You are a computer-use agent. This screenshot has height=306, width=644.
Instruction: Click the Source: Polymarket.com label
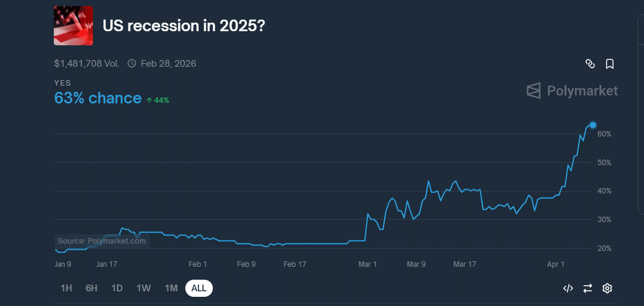pos(102,241)
